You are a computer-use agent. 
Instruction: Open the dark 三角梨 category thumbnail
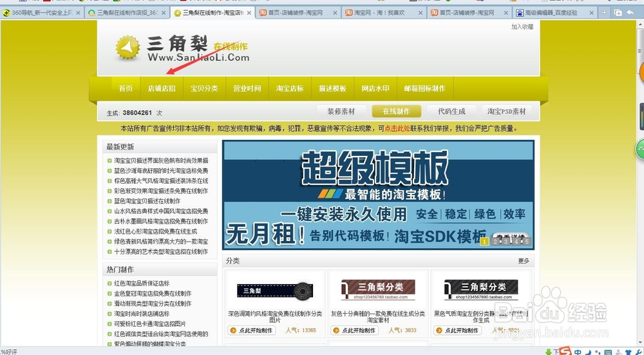tap(275, 291)
